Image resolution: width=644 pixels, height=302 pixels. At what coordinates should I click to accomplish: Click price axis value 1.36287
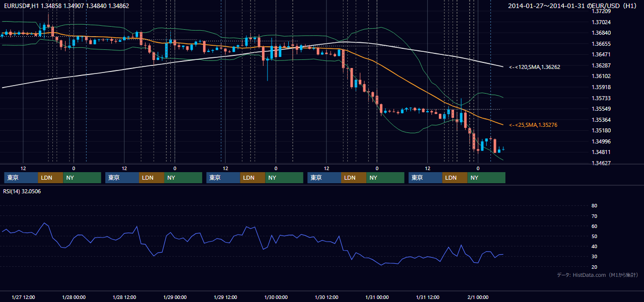(601, 65)
